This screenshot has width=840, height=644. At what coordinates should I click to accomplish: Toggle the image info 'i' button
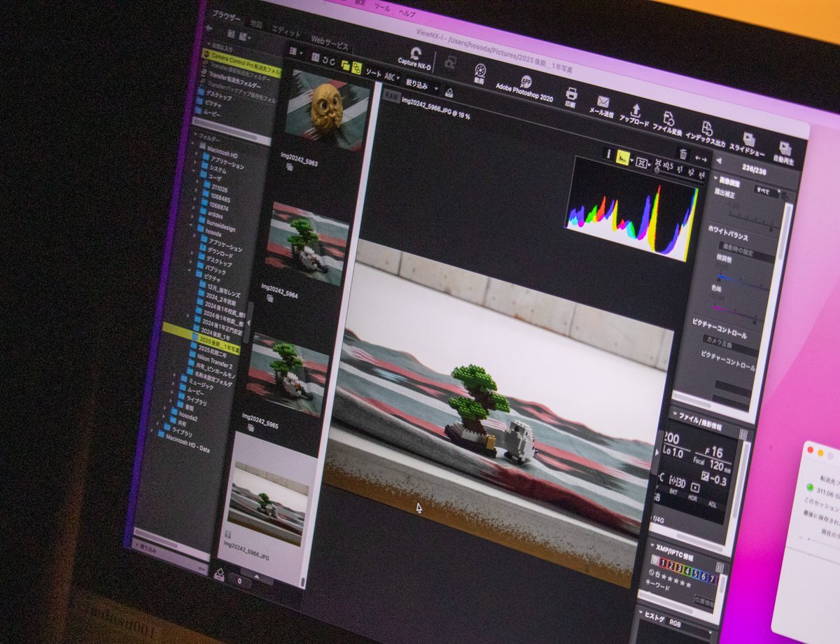click(x=607, y=153)
